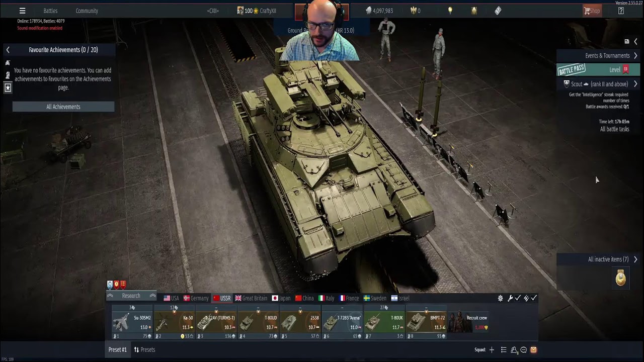Select the USSR nation tab
Viewport: 644px width, 362px height.
click(221, 298)
